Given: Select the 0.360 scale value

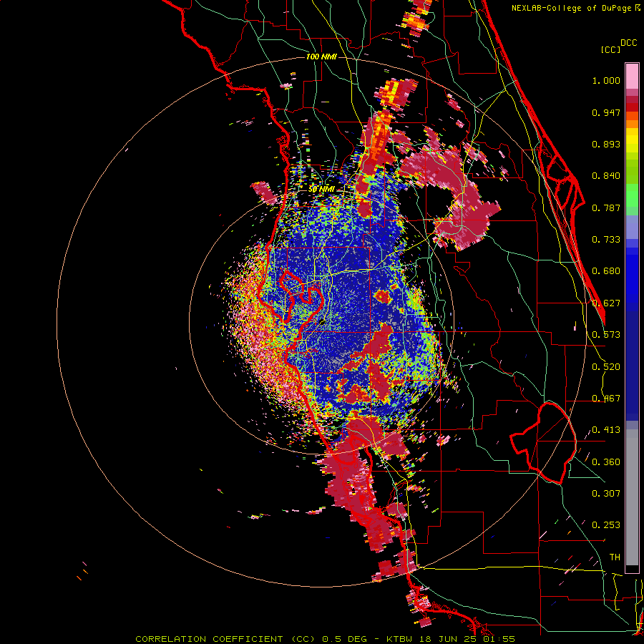Looking at the screenshot, I should pos(606,462).
